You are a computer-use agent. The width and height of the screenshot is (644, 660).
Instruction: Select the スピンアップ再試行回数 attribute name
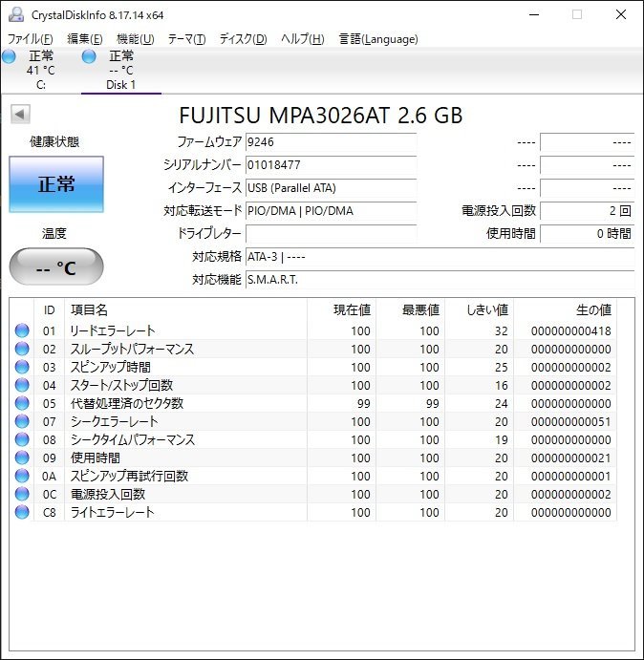(129, 476)
